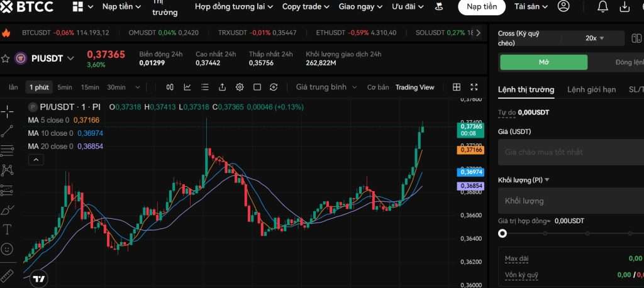The image size is (644, 288).
Task: Click the download app icon
Action: tap(625, 6)
